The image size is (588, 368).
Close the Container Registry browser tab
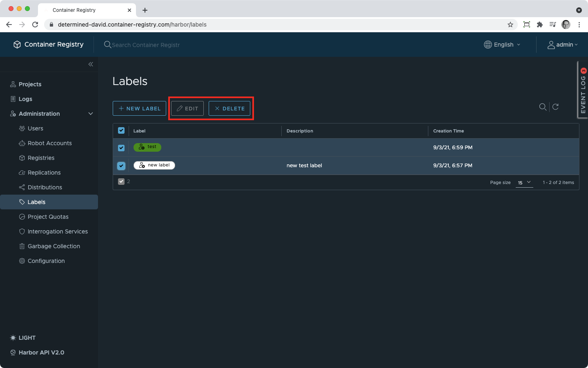[129, 10]
